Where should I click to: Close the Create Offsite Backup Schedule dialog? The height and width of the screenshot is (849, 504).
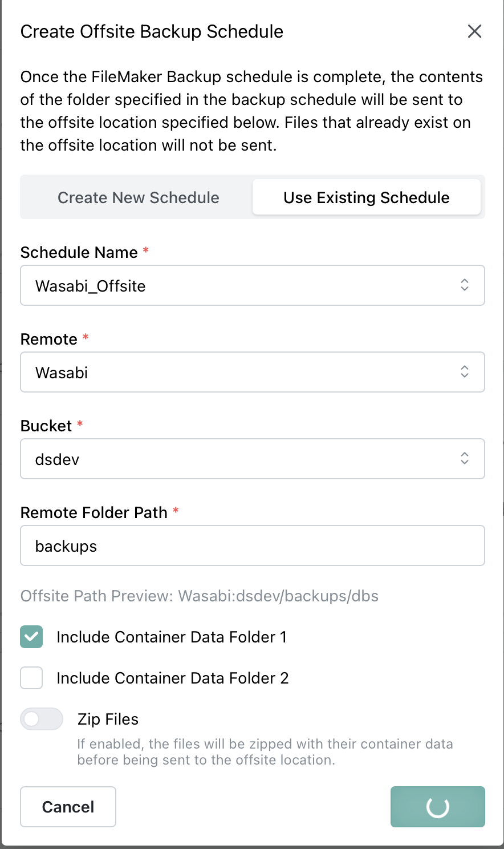click(474, 31)
